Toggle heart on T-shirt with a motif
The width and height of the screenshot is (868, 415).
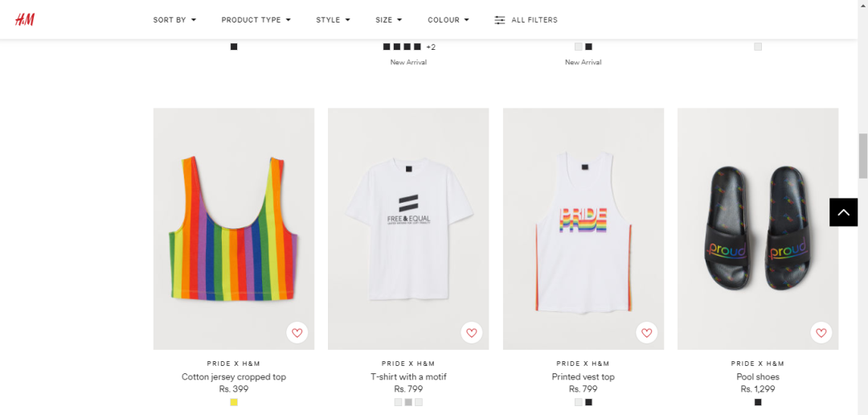click(x=472, y=333)
